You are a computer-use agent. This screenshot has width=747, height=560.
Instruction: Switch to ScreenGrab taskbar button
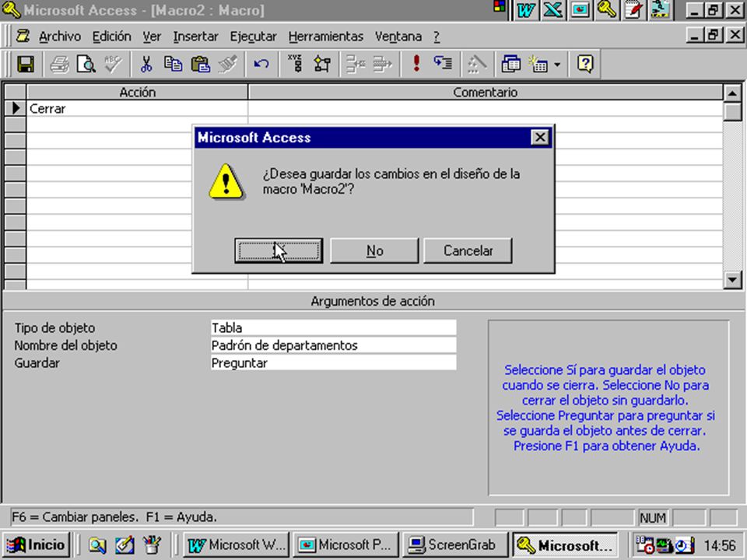point(455,544)
